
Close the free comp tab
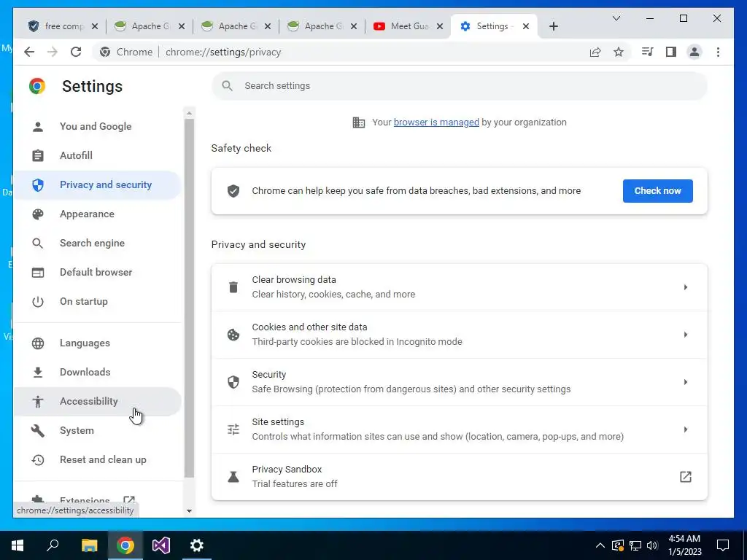pos(95,26)
